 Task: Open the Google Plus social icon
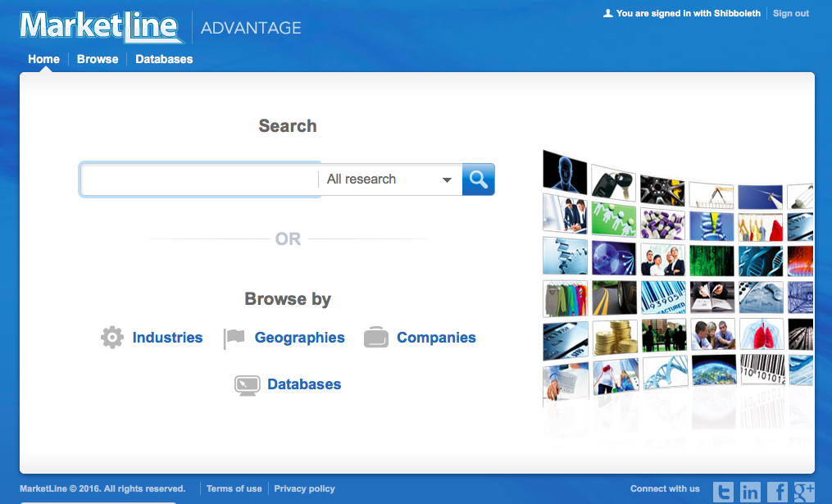[803, 491]
